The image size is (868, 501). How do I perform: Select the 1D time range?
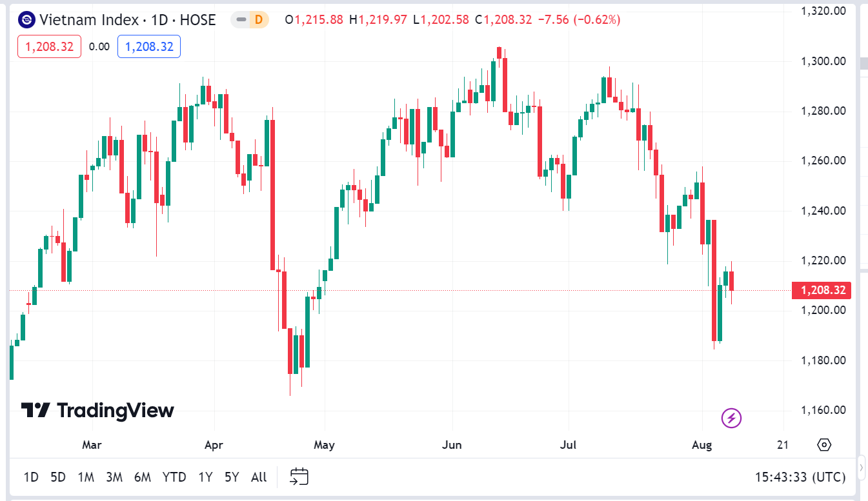pyautogui.click(x=31, y=477)
